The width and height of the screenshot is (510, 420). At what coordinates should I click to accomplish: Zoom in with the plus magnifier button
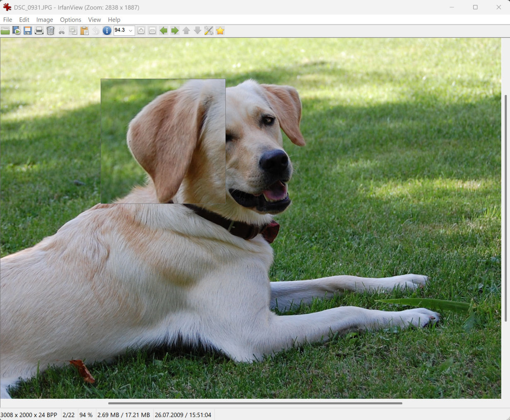pos(141,31)
